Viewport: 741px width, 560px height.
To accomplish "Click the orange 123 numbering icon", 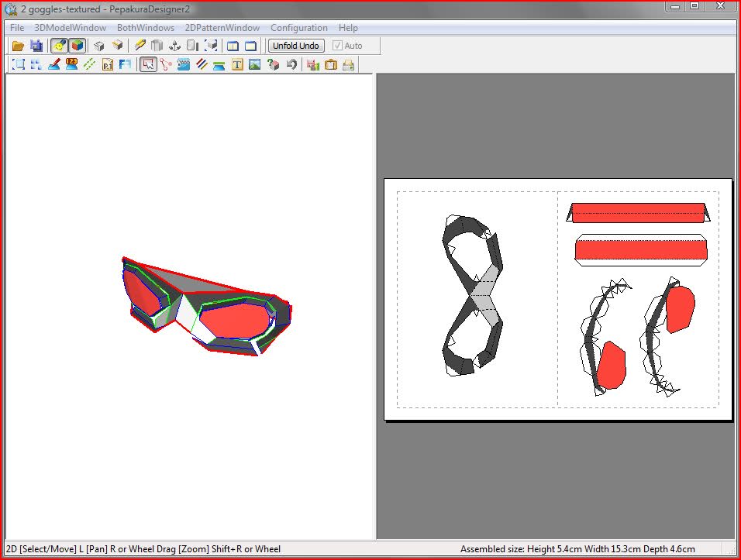I will tap(71, 64).
